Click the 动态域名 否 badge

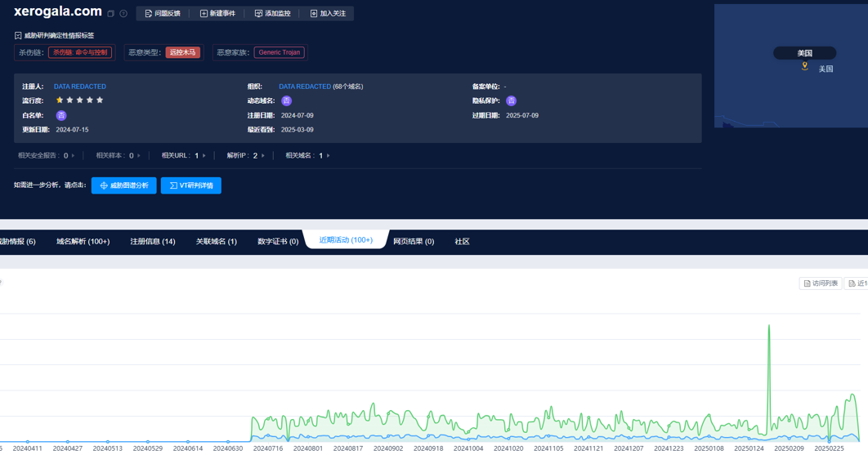coord(286,100)
